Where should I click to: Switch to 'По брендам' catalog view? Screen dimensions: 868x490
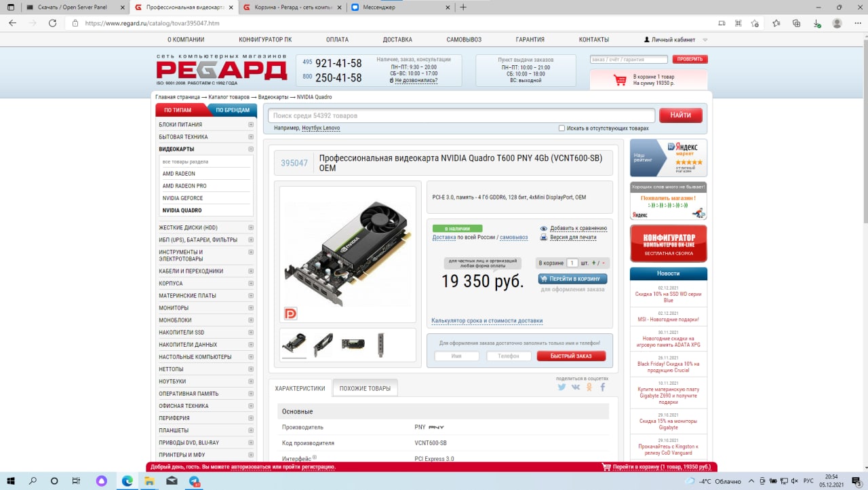click(x=232, y=110)
